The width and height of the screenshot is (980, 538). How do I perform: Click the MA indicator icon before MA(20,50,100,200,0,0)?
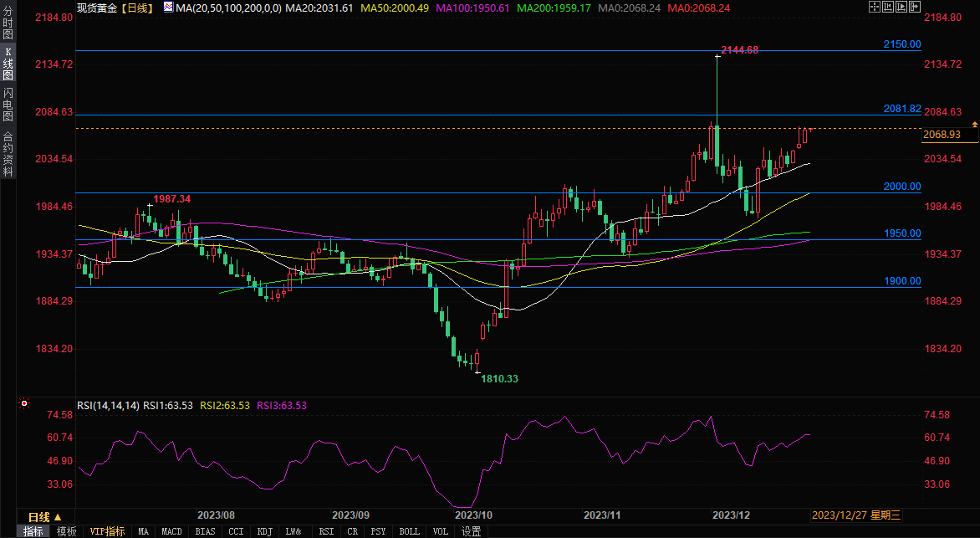169,8
